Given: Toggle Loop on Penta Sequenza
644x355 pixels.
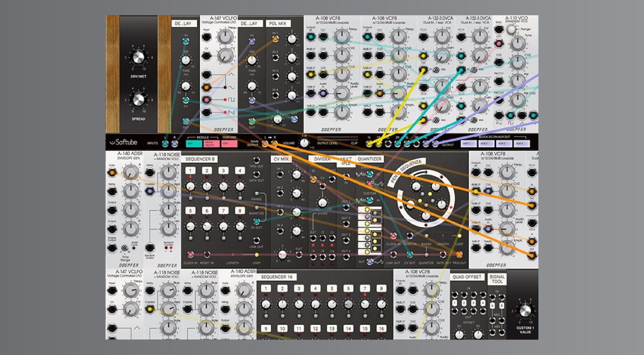Looking at the screenshot, I should click(459, 236).
